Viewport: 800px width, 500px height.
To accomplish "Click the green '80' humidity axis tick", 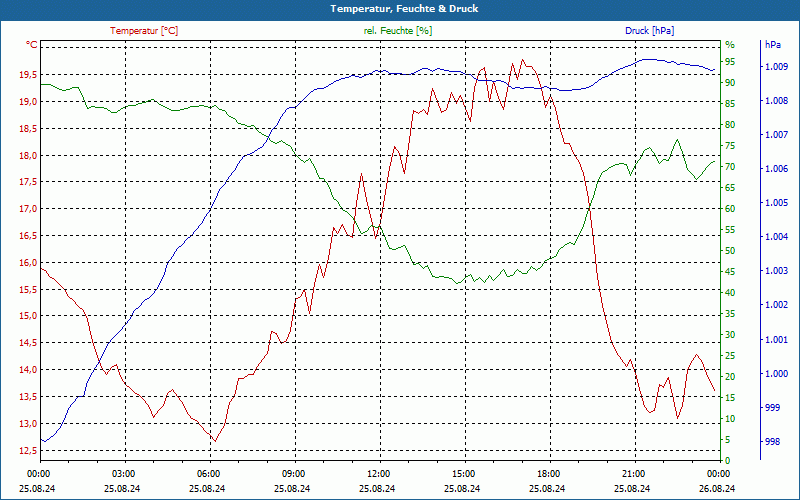I will coord(730,124).
